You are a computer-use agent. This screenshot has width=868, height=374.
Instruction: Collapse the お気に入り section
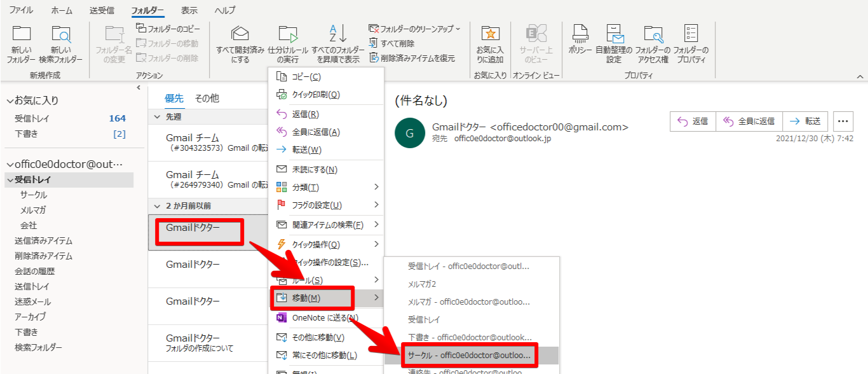[x=10, y=100]
